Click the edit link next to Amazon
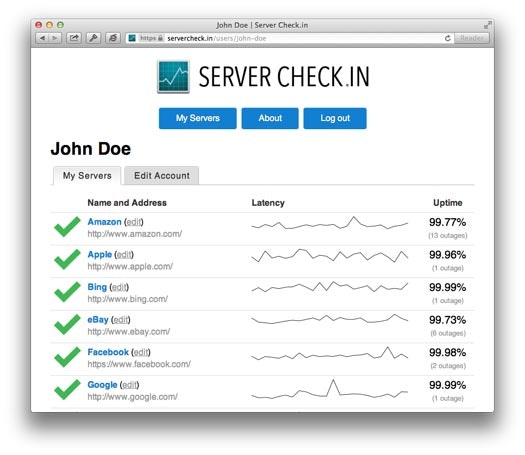The width and height of the screenshot is (525, 455). coord(134,222)
